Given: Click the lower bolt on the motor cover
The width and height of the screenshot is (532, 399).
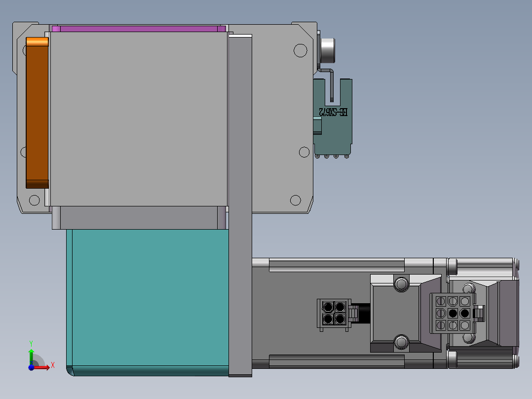Looking at the screenshot, I should 401,342.
